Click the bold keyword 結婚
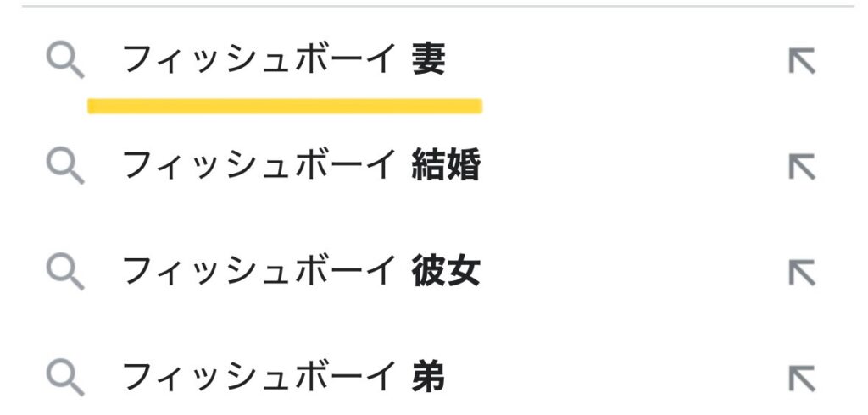 coord(446,165)
